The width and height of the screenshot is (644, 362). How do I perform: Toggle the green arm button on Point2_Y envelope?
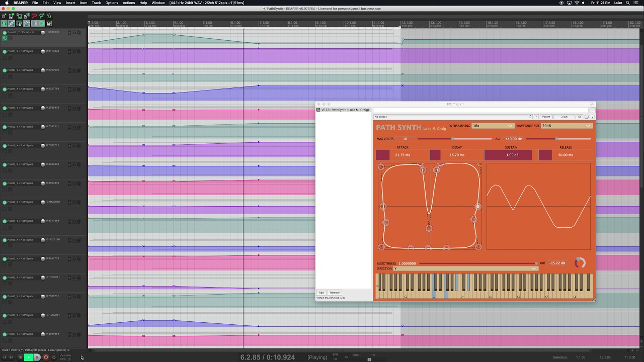5,127
